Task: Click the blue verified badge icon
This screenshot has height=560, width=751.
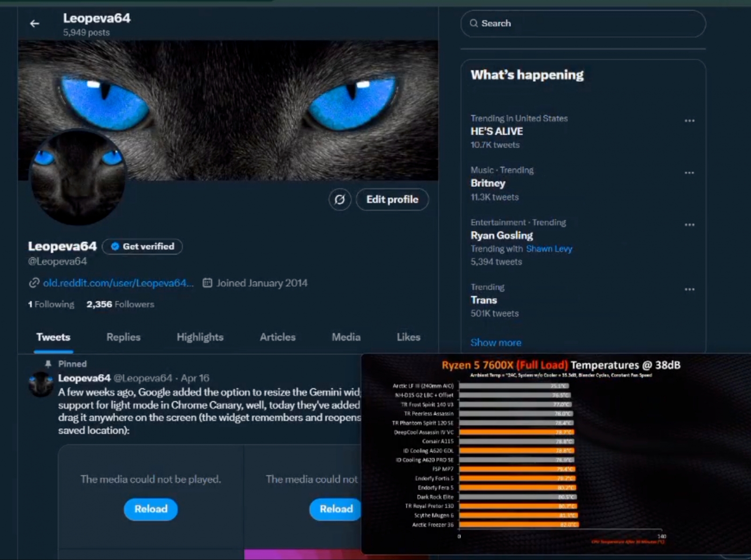Action: [115, 246]
